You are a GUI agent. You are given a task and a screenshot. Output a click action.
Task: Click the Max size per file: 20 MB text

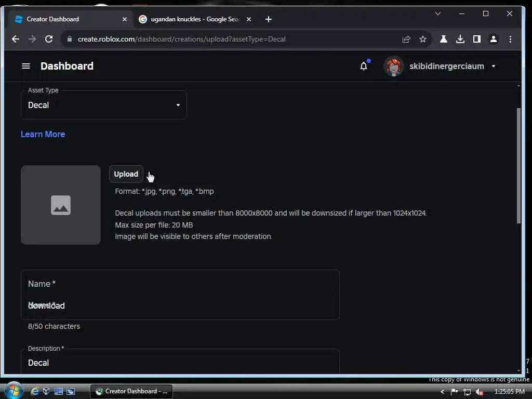pyautogui.click(x=154, y=224)
